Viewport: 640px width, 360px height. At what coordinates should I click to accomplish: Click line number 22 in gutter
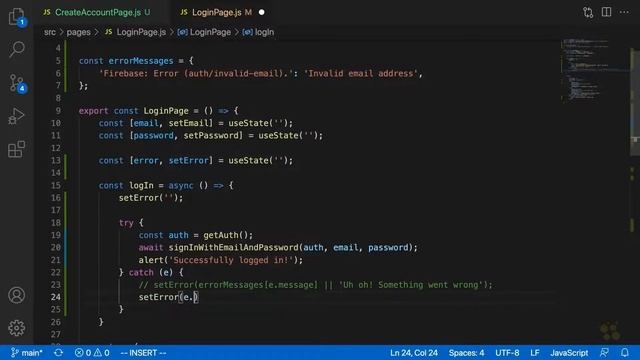click(56, 272)
